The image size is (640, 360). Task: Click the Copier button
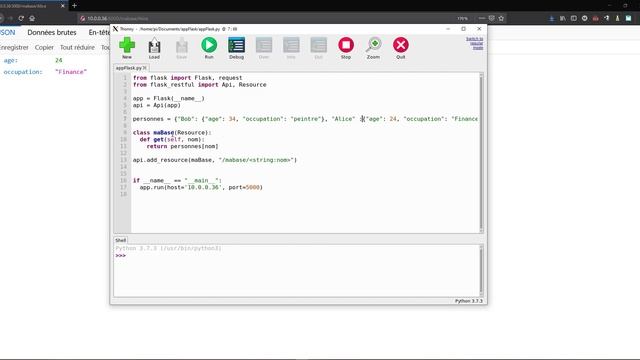44,47
